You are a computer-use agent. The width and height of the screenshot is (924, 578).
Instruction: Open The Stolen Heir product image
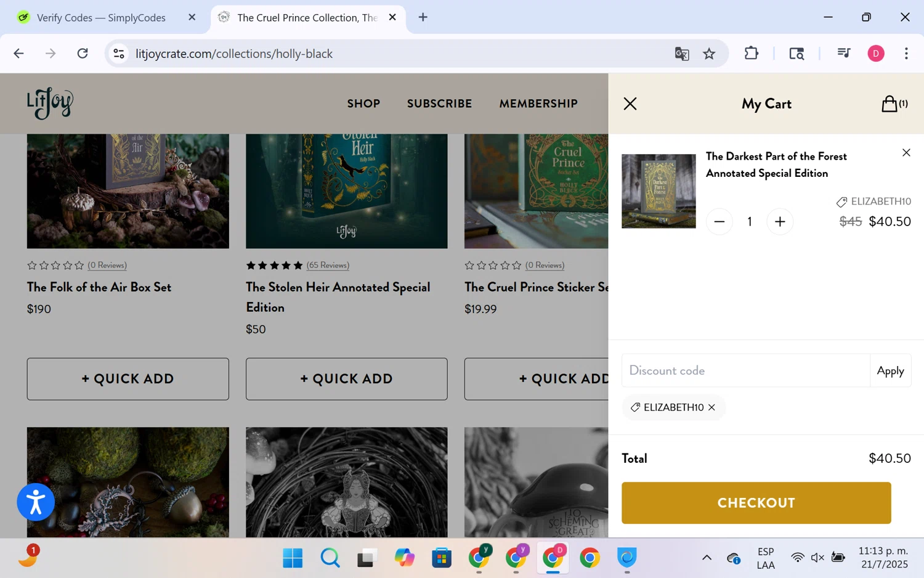pyautogui.click(x=346, y=191)
